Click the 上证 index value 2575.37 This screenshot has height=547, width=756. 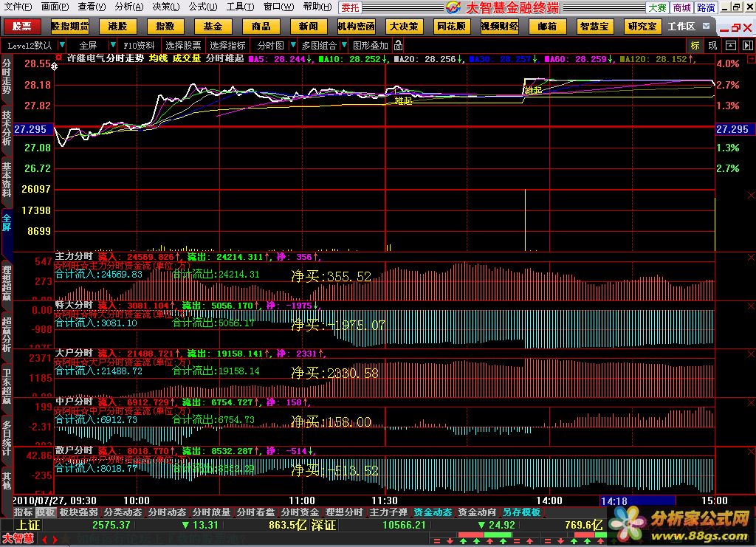[x=111, y=526]
